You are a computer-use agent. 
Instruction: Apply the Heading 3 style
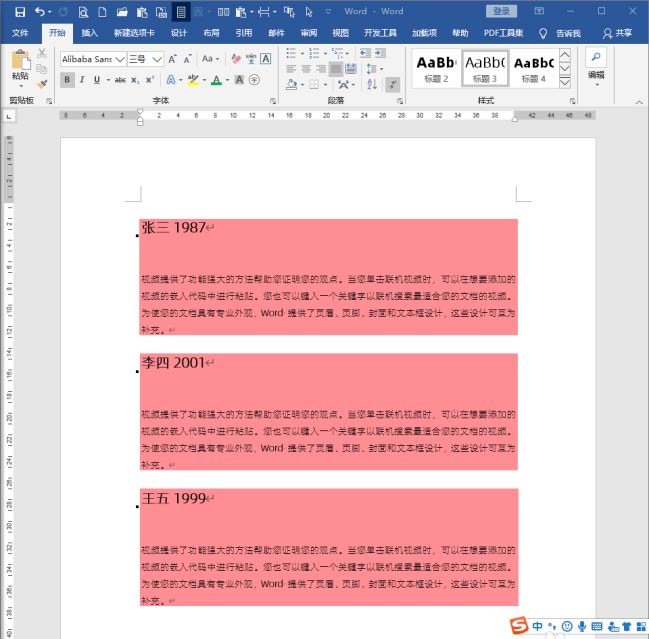(x=485, y=69)
